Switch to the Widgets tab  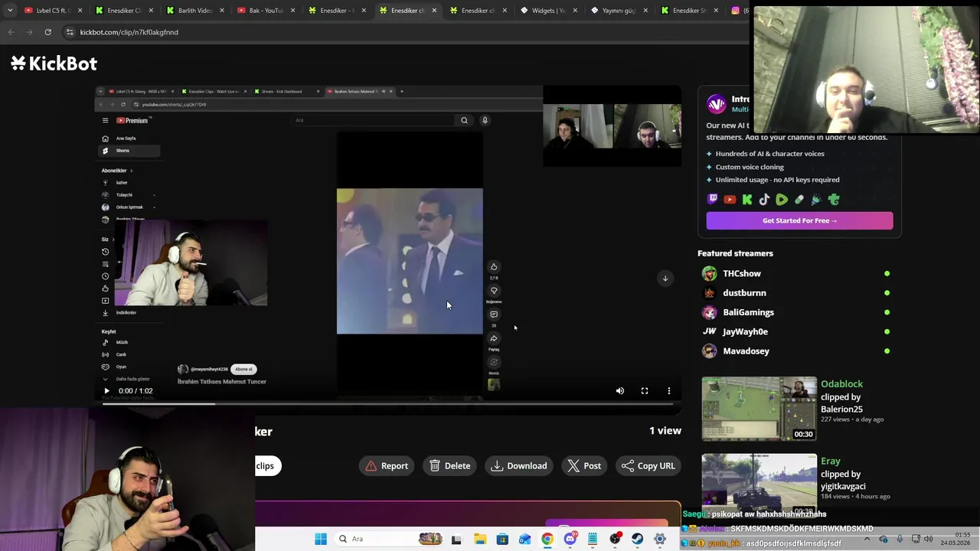(547, 11)
